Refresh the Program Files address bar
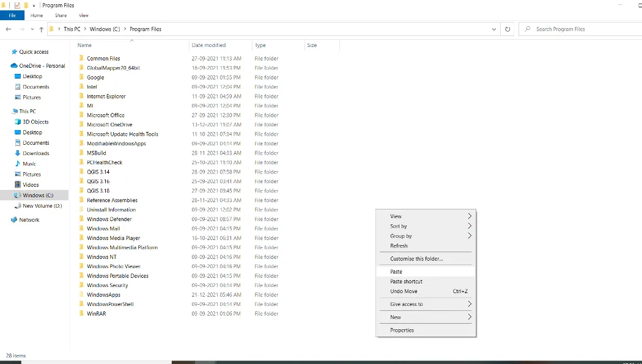642x364 pixels. 507,29
